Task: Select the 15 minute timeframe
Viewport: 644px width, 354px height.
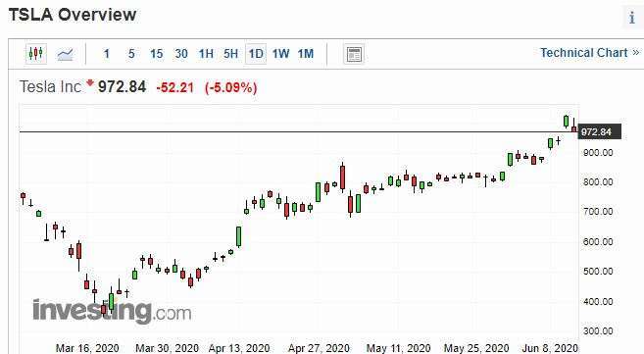Action: coord(156,54)
